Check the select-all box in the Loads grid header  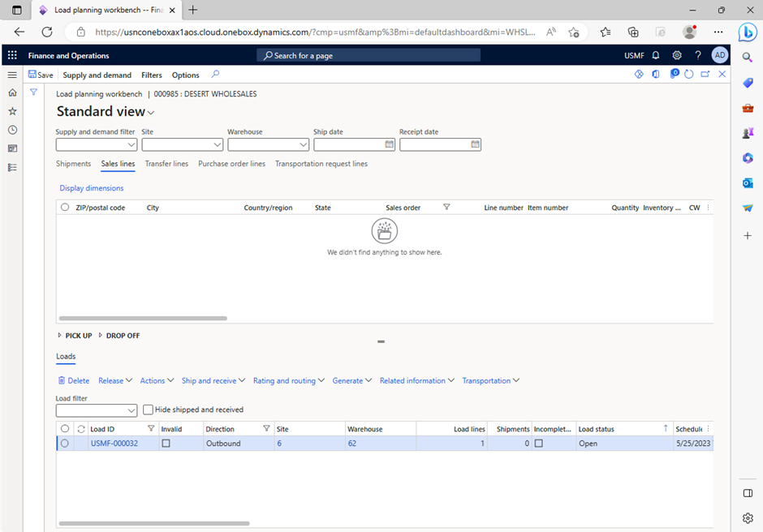click(65, 428)
